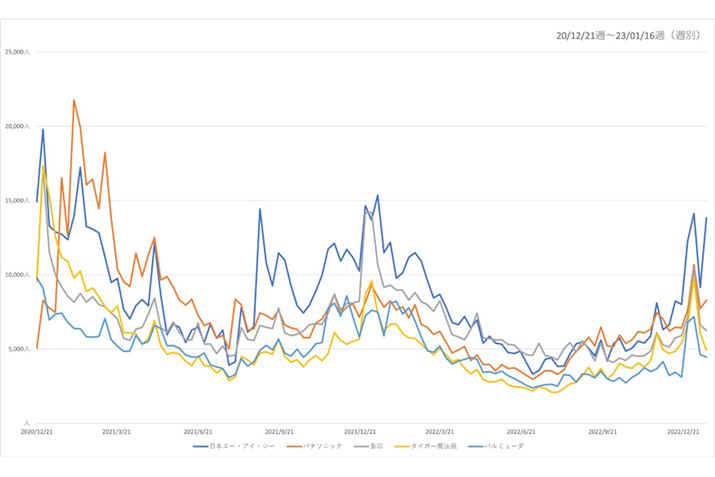Click the 2022/12/21 x-axis date label
The image size is (715, 477).
pos(686,430)
